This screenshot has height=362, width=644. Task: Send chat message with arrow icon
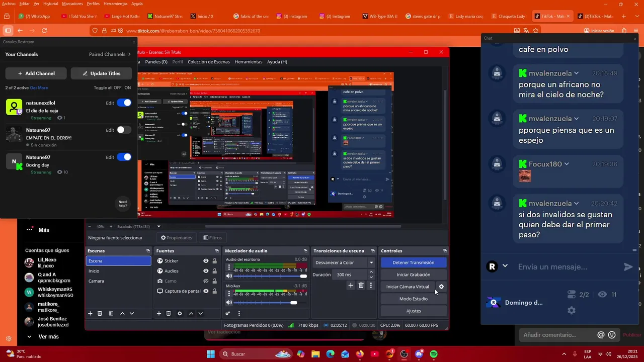[628, 267]
